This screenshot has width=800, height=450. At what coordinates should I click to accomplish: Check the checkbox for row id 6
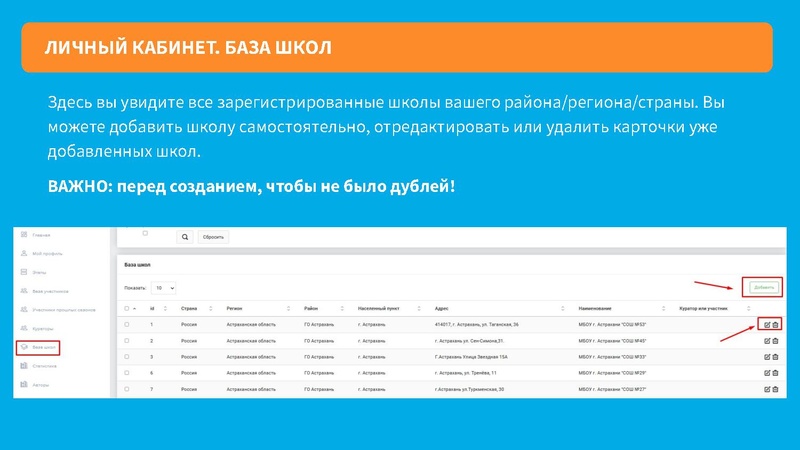[x=127, y=373]
